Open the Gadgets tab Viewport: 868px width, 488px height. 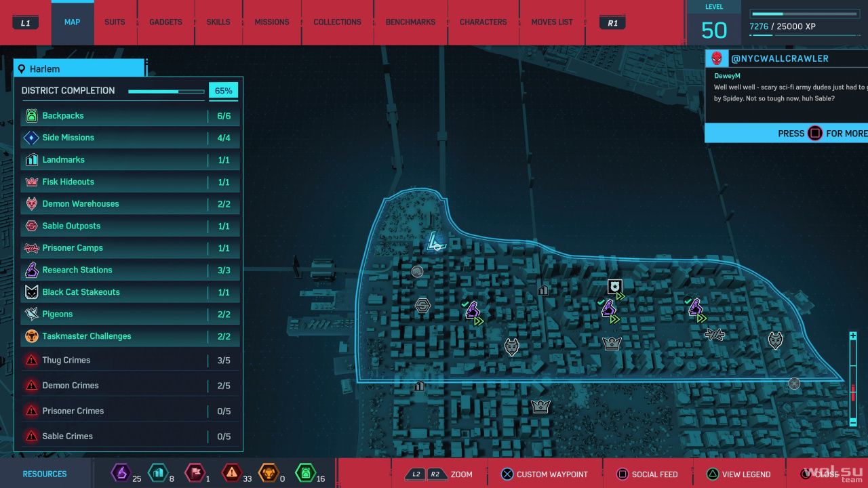165,22
